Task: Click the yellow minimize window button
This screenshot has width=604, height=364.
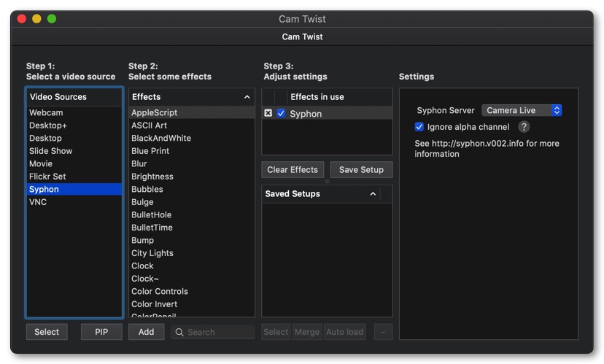Action: click(36, 18)
